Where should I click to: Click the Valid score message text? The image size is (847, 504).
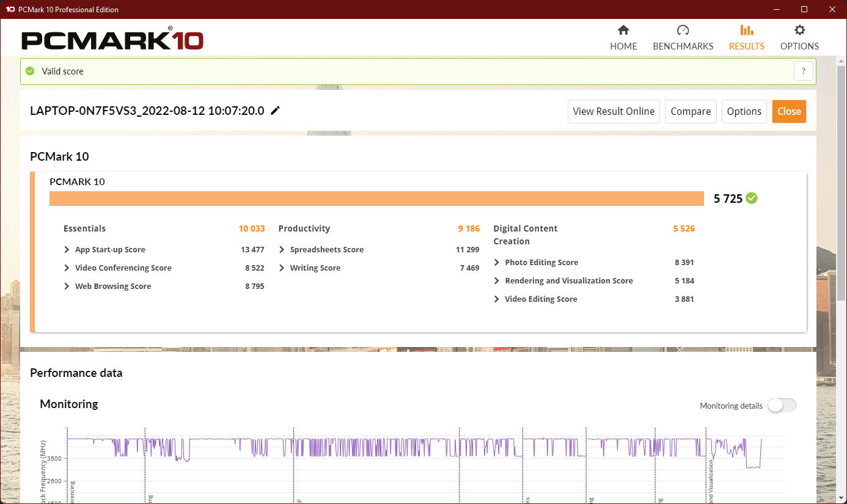point(62,71)
